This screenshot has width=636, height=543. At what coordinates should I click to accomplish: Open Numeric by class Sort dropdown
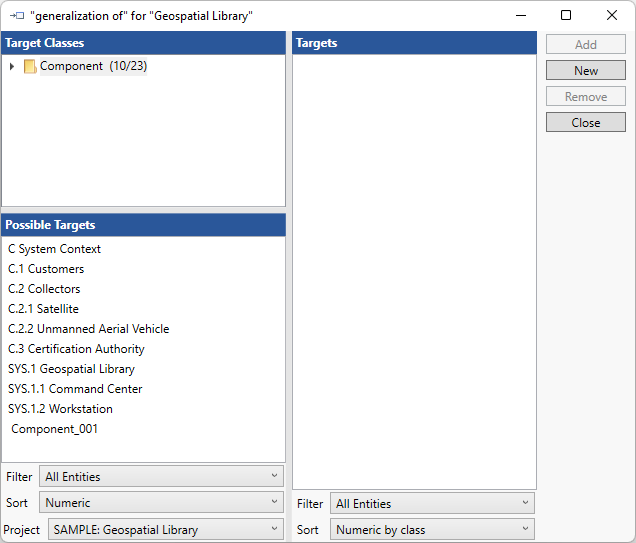[x=432, y=530]
